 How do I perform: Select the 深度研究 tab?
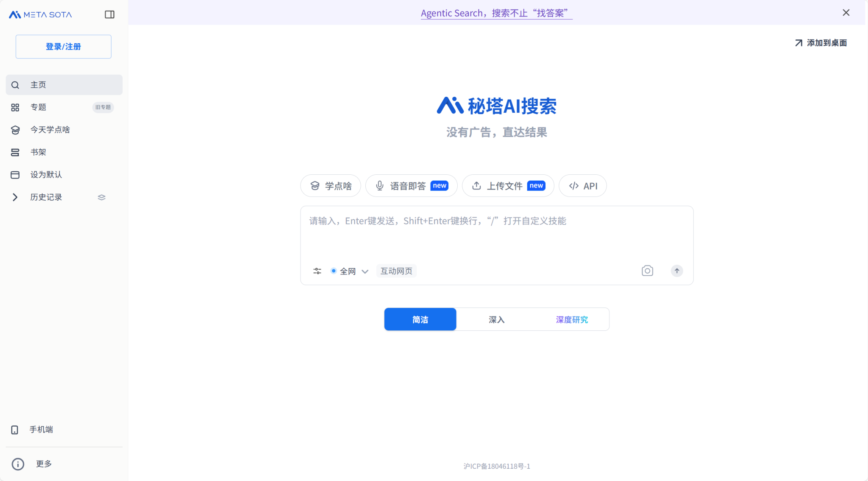click(572, 319)
